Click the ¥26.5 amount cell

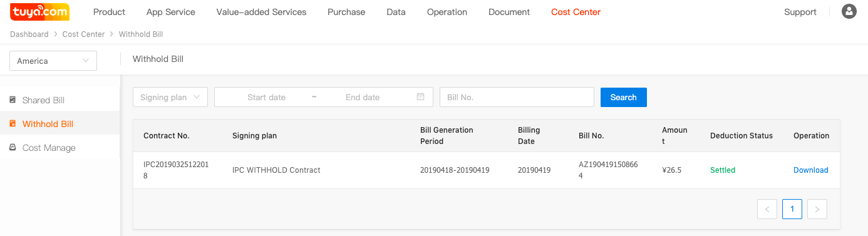pyautogui.click(x=672, y=170)
